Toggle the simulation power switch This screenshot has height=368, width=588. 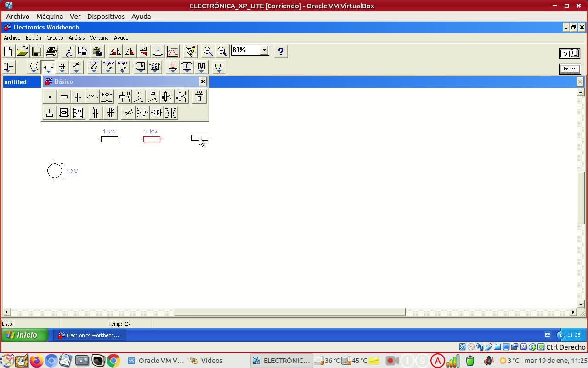[570, 53]
